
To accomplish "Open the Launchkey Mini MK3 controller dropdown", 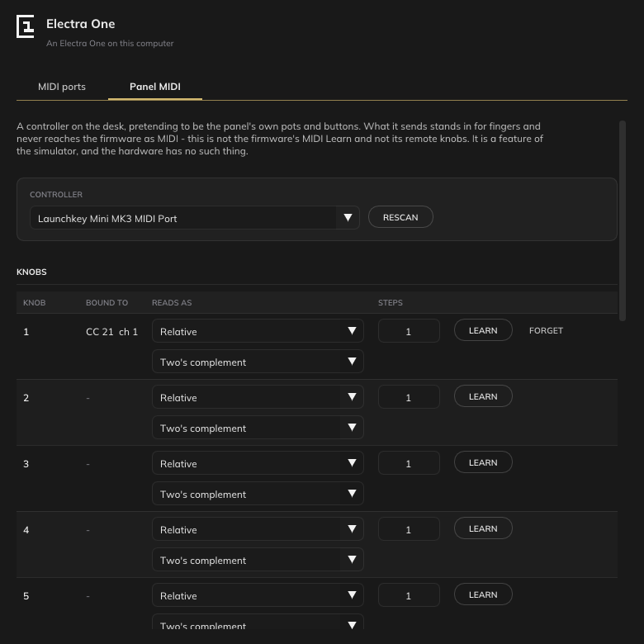I will [195, 218].
